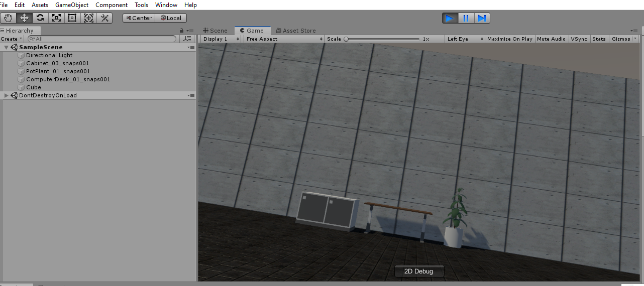The image size is (644, 286).
Task: Open the Display 1 dropdown
Action: click(221, 39)
